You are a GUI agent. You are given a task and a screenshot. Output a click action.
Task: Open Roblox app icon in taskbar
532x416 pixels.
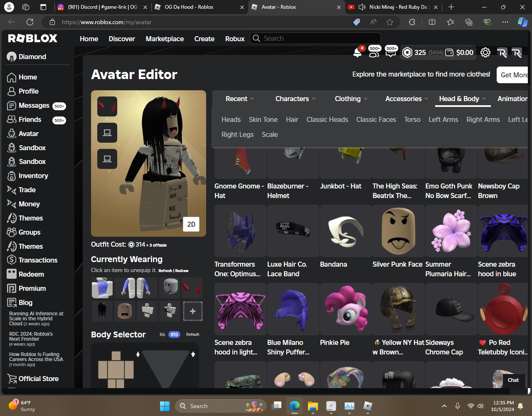[368, 406]
